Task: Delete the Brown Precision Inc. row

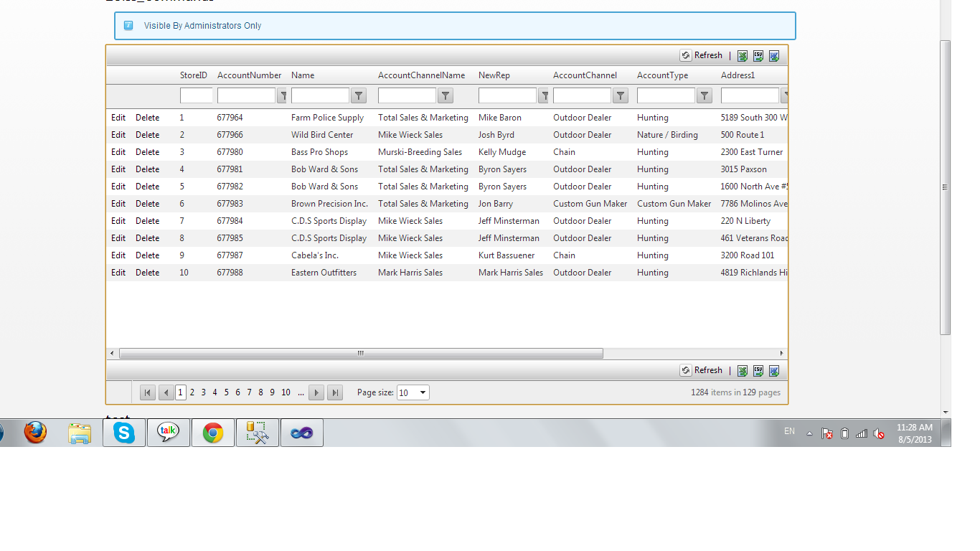Action: coord(148,204)
